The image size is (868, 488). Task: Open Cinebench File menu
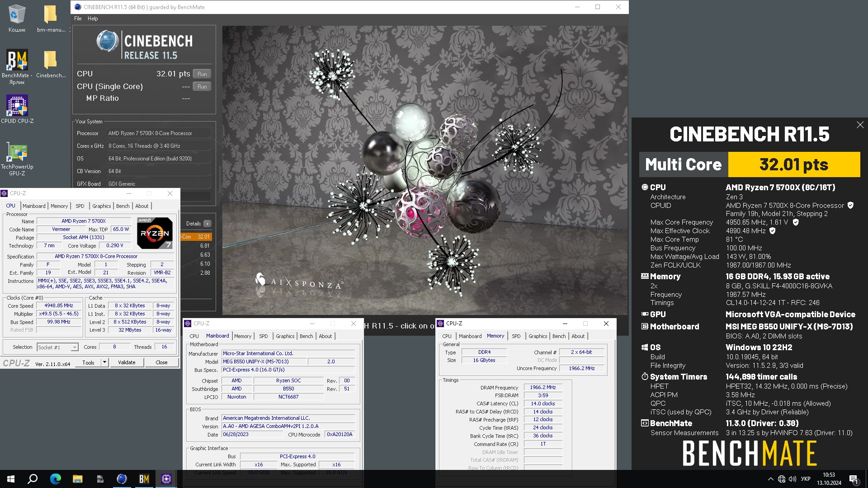pyautogui.click(x=78, y=19)
